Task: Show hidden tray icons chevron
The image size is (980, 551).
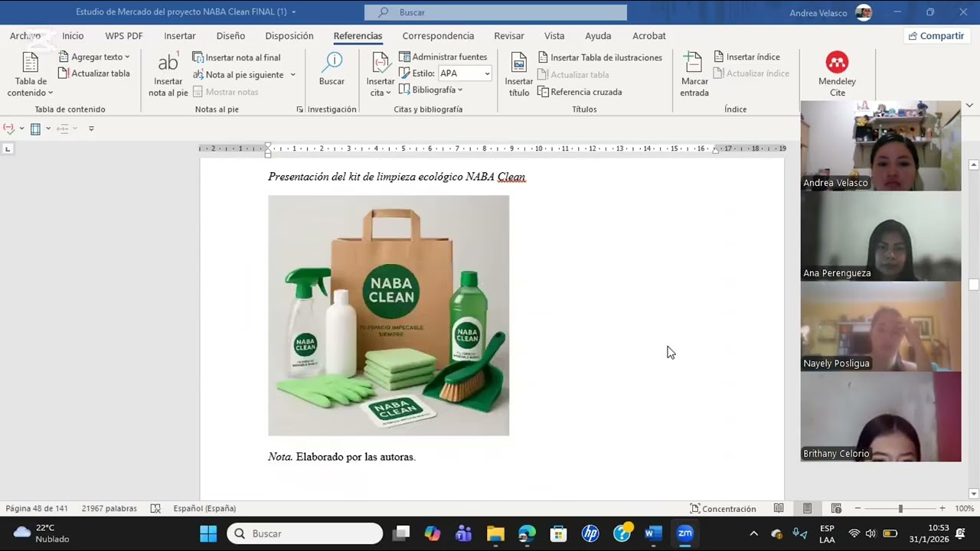Action: pos(753,533)
